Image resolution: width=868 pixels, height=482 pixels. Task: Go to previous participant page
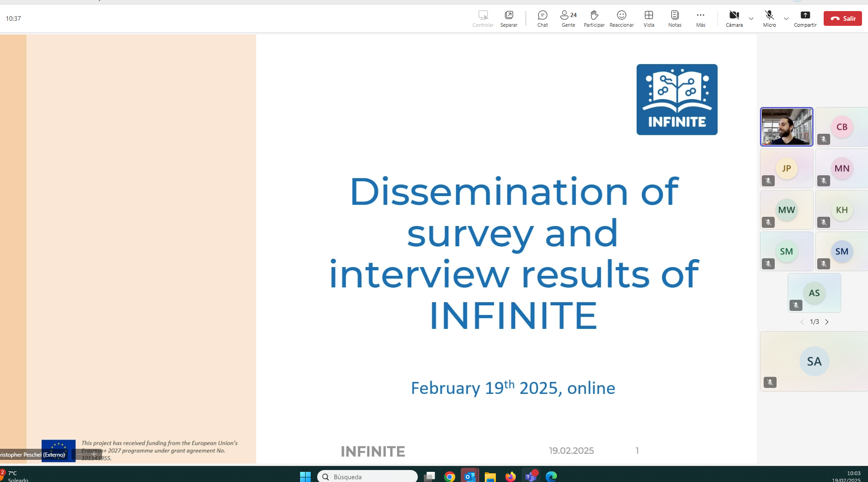(x=802, y=322)
